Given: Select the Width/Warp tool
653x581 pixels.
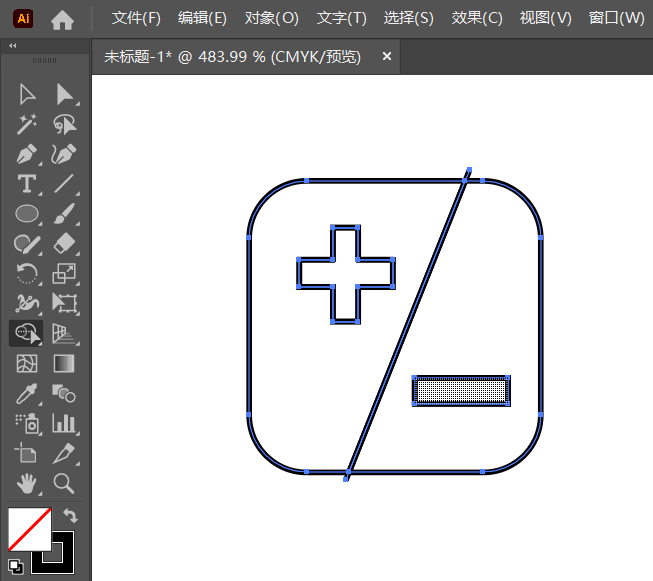Looking at the screenshot, I should (27, 303).
